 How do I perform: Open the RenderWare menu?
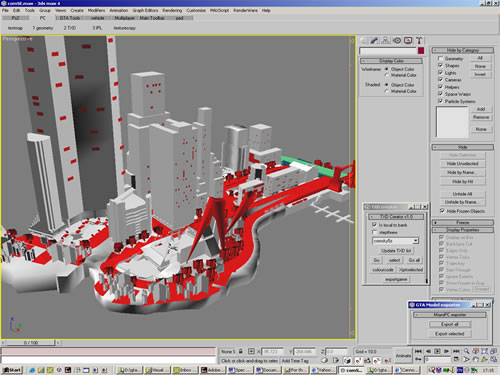pos(245,10)
